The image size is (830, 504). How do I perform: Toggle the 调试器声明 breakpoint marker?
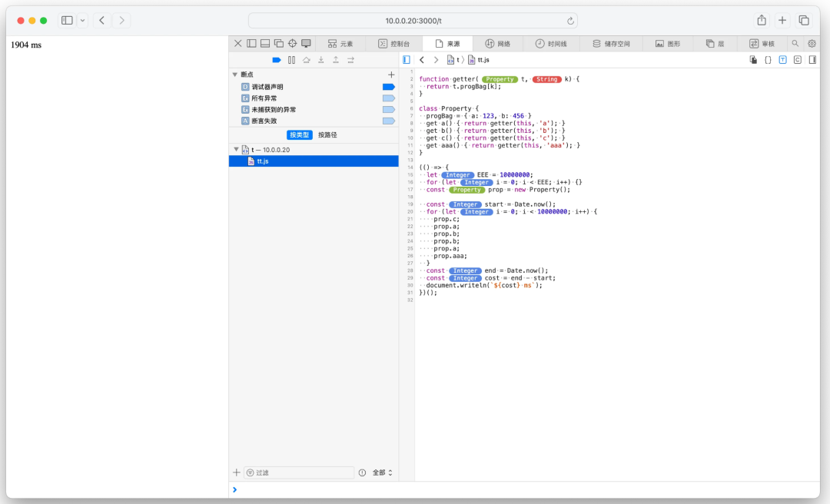[x=388, y=87]
